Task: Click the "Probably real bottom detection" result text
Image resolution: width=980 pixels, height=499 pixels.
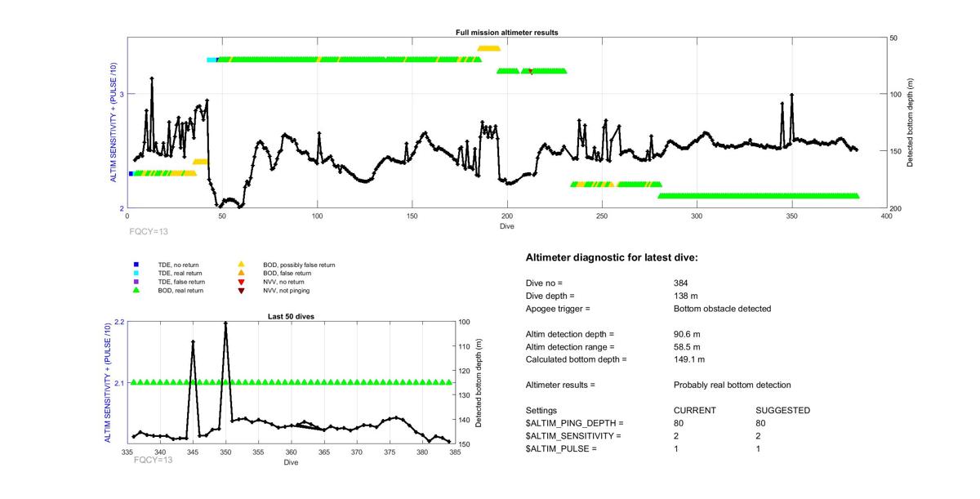Action: (733, 385)
